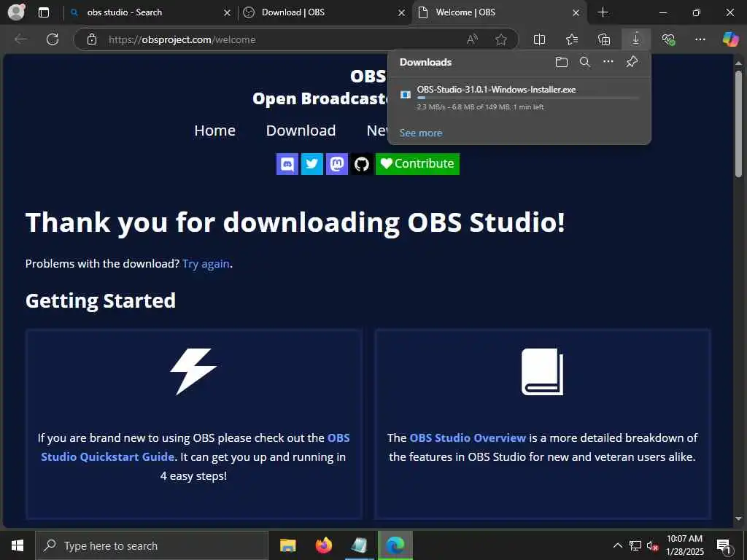Open downloads folder from Downloads panel
747x560 pixels.
(x=562, y=62)
